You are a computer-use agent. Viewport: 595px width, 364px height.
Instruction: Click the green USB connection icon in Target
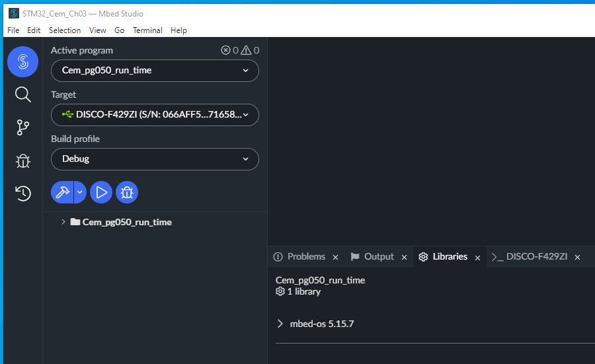pyautogui.click(x=67, y=114)
